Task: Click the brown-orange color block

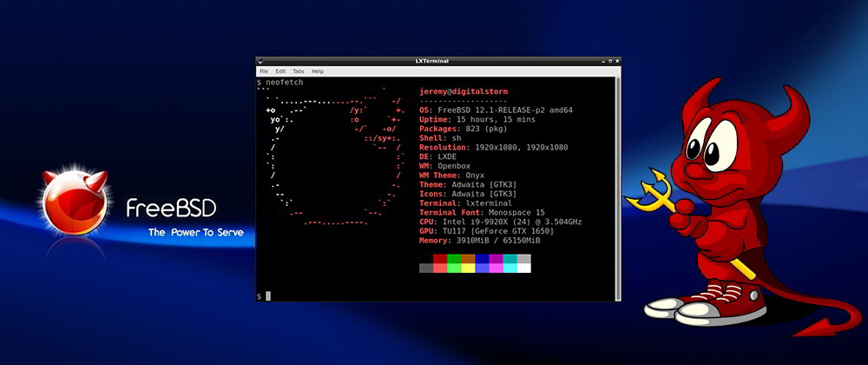Action: pyautogui.click(x=468, y=259)
